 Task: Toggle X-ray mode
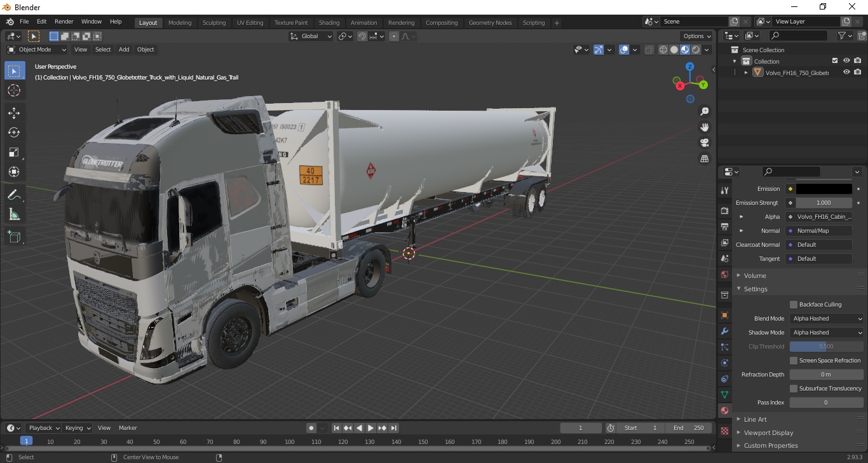click(649, 50)
